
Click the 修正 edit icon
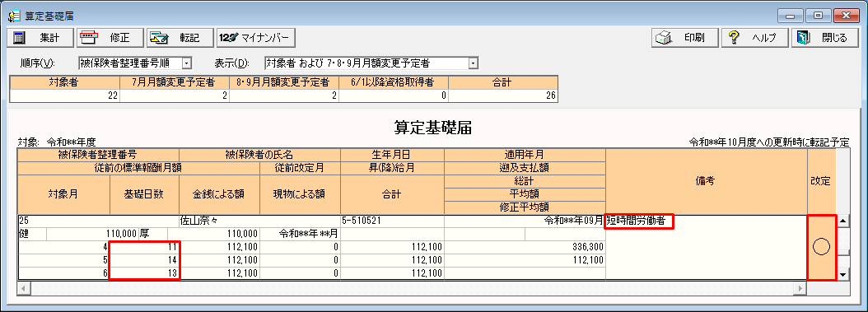click(x=90, y=38)
